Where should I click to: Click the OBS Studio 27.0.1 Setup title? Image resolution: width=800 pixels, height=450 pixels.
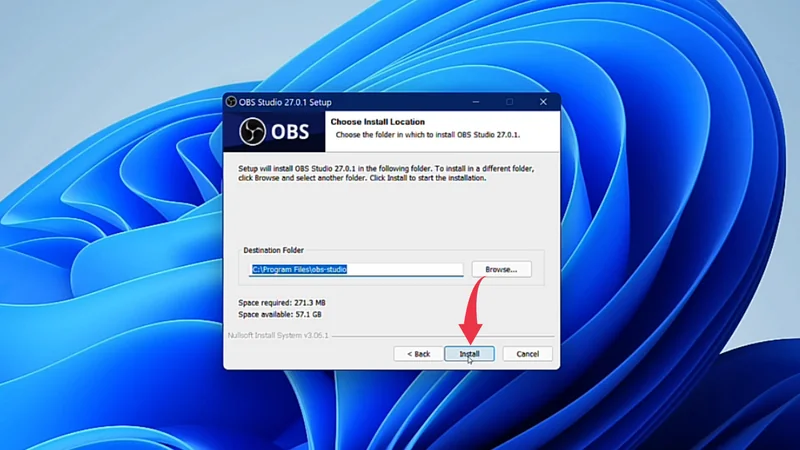(284, 102)
